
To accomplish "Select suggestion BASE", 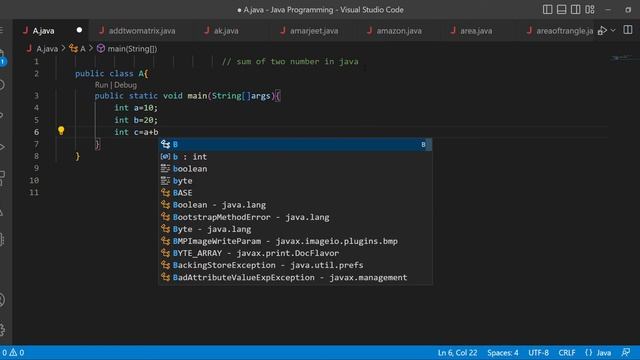I will pos(295,193).
